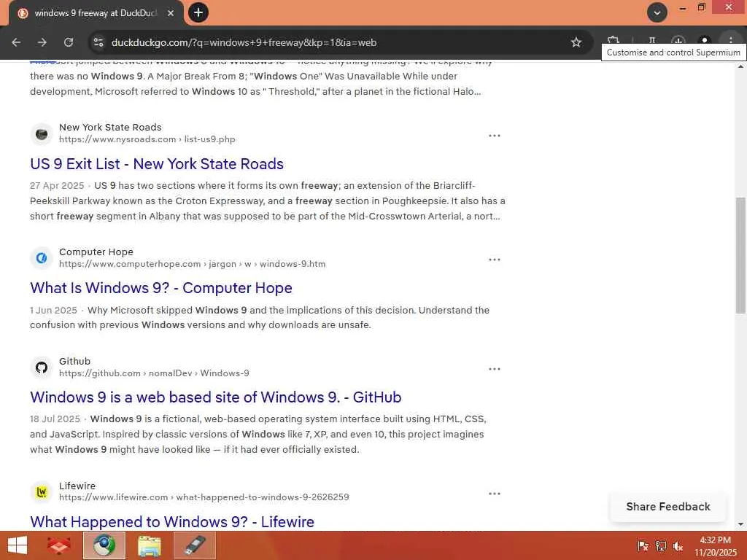Click the scrollbar up arrow
Screen dimensions: 747x560
point(740,66)
